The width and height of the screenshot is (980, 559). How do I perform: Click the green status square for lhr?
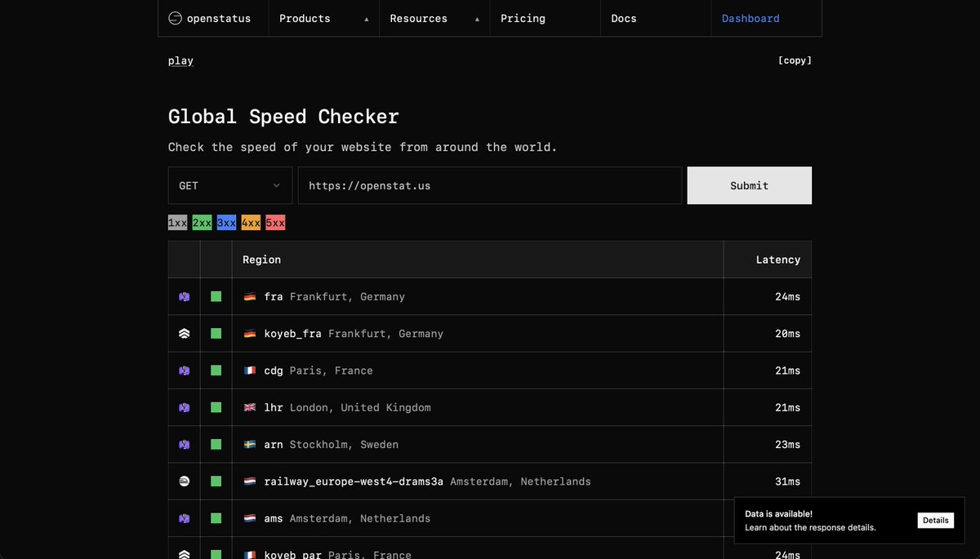[x=216, y=407]
